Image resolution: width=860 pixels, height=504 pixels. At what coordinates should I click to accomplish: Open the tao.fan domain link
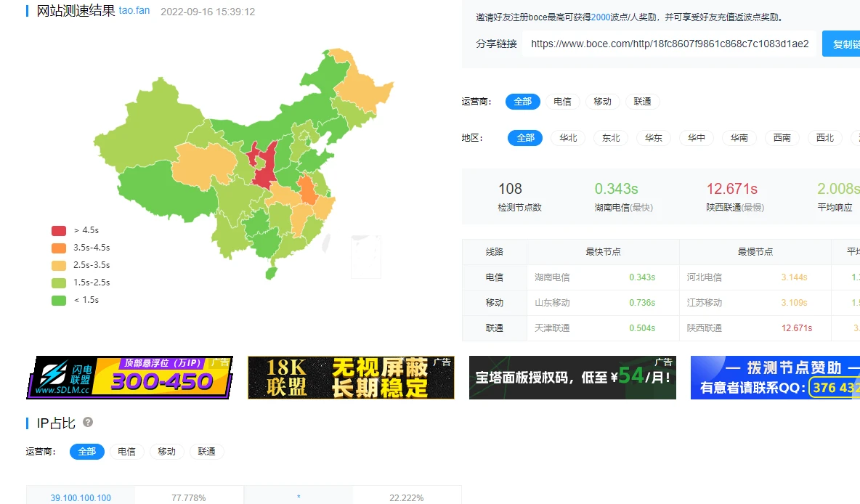pyautogui.click(x=134, y=11)
